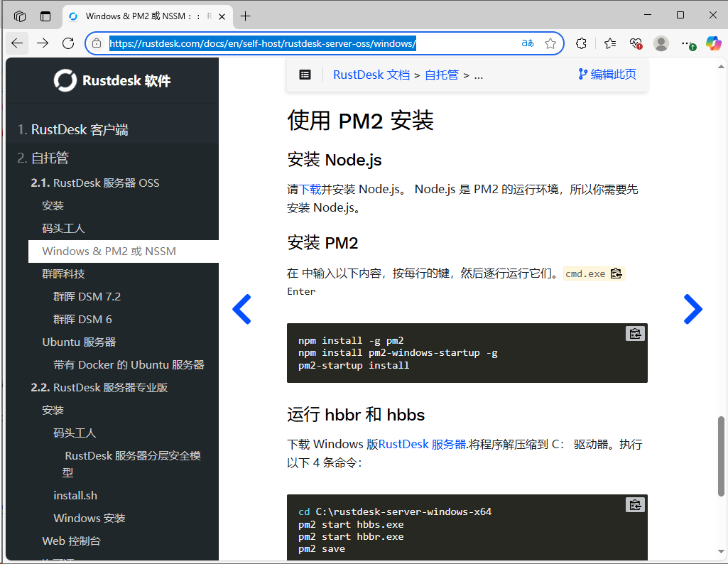728x564 pixels.
Task: Select the browser address bar URL
Action: click(263, 43)
